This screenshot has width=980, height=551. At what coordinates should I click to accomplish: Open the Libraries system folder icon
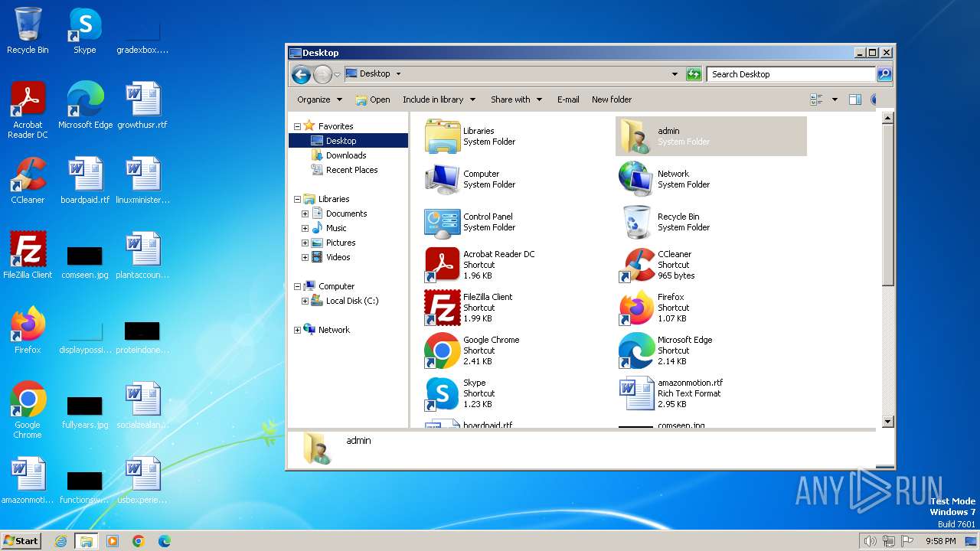(442, 136)
